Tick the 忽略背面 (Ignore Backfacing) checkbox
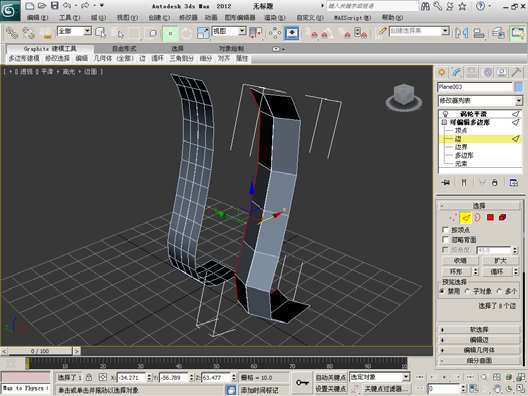The width and height of the screenshot is (528, 396). pyautogui.click(x=446, y=240)
